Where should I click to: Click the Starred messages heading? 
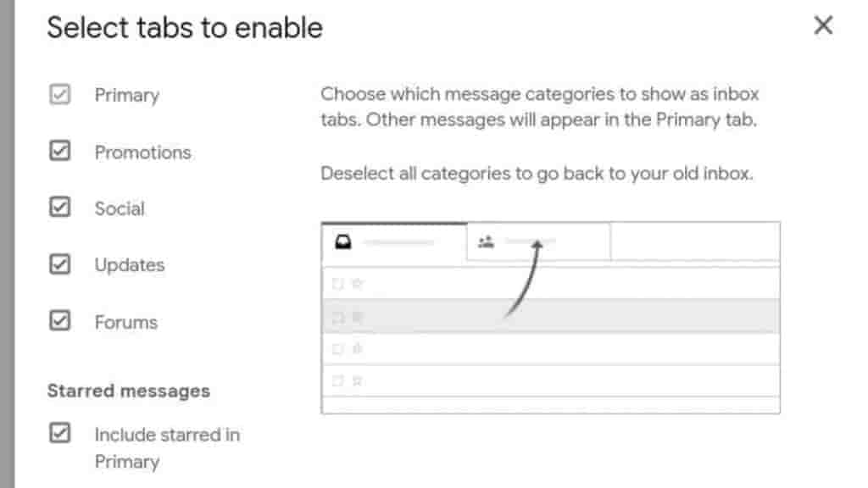click(129, 391)
